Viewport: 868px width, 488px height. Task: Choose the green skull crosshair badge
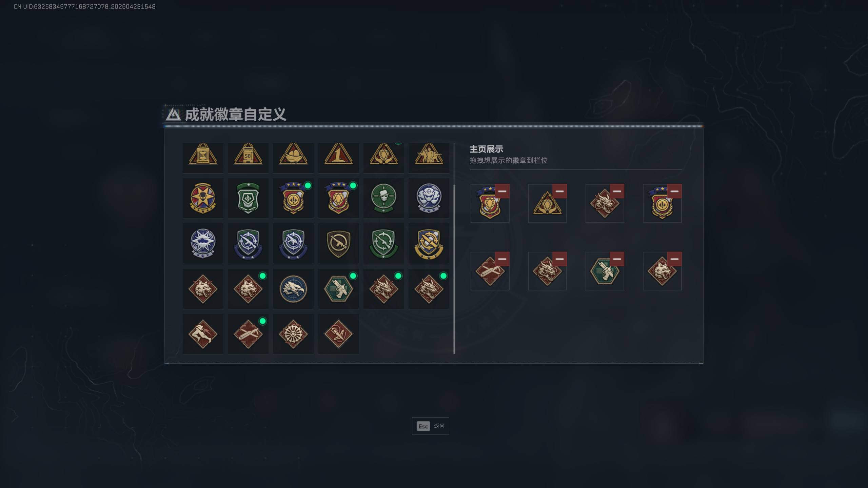pyautogui.click(x=383, y=198)
